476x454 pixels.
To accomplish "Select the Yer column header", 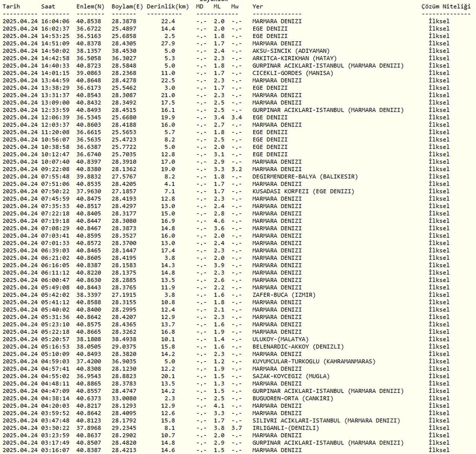I will coord(258,6).
